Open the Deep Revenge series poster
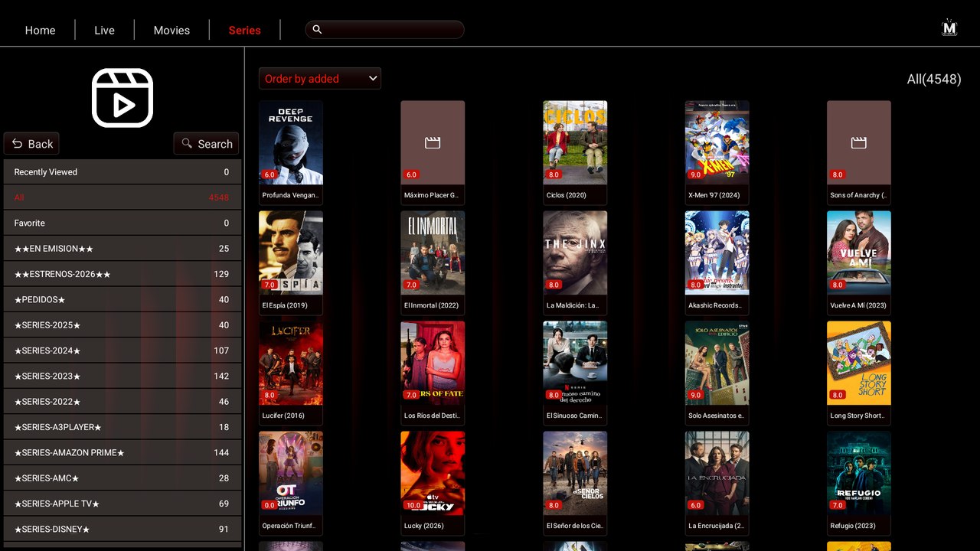980x551 pixels. (291, 142)
